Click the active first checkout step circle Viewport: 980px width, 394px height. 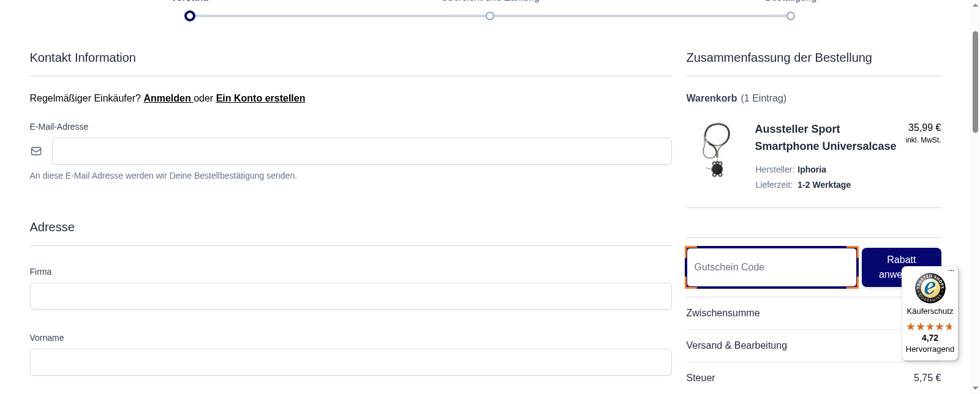click(x=190, y=16)
